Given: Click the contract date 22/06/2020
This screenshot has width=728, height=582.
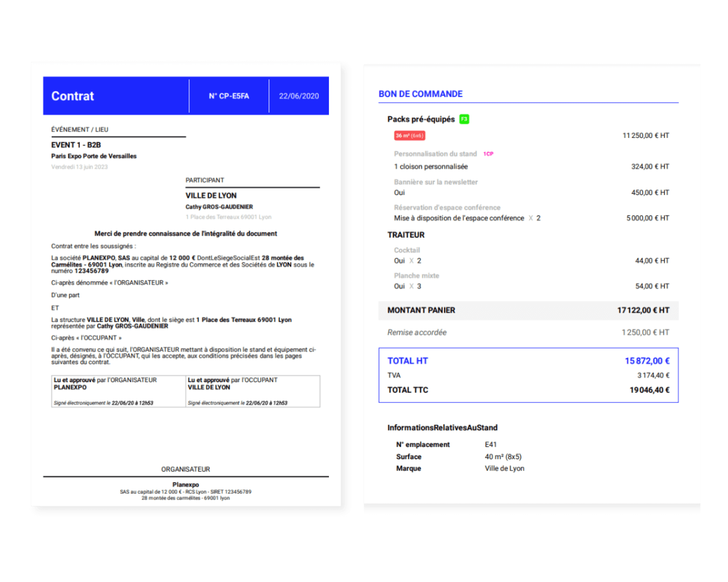Looking at the screenshot, I should pos(299,96).
